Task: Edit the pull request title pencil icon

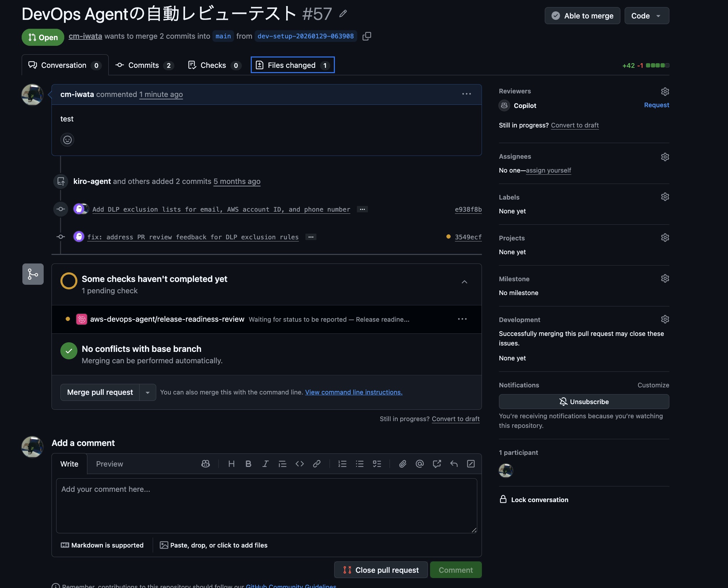Action: click(x=343, y=14)
